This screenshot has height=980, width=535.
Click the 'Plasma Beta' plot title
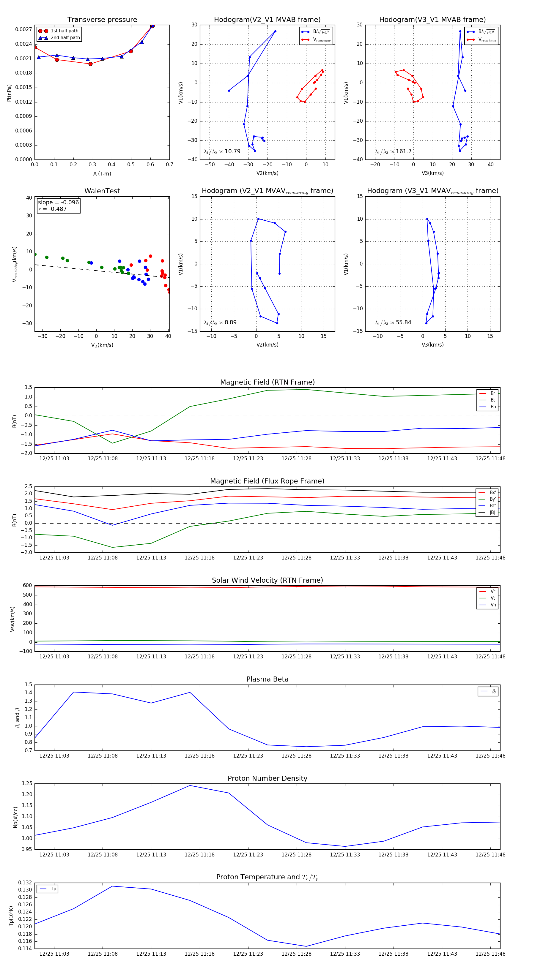(x=267, y=679)
